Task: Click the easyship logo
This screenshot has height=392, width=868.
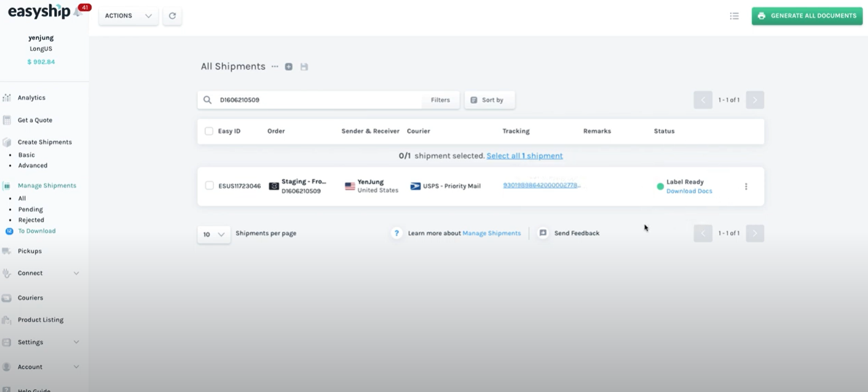Action: 39,12
